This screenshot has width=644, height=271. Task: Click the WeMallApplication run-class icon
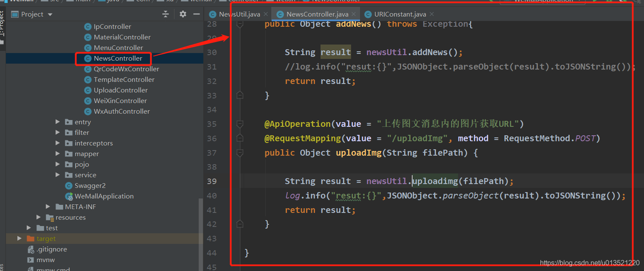(x=68, y=196)
